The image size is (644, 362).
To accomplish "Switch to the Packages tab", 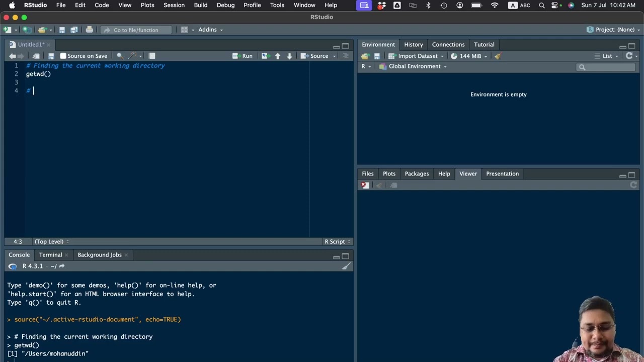I will click(417, 173).
